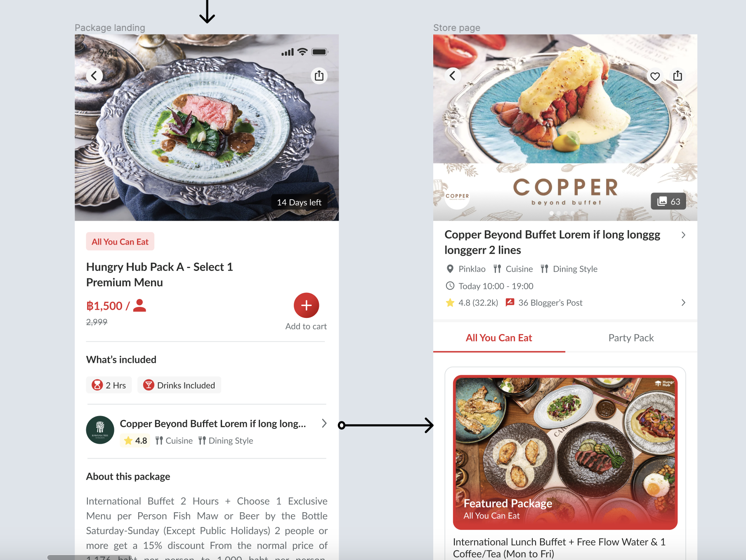Toggle the heart favorite icon

655,76
